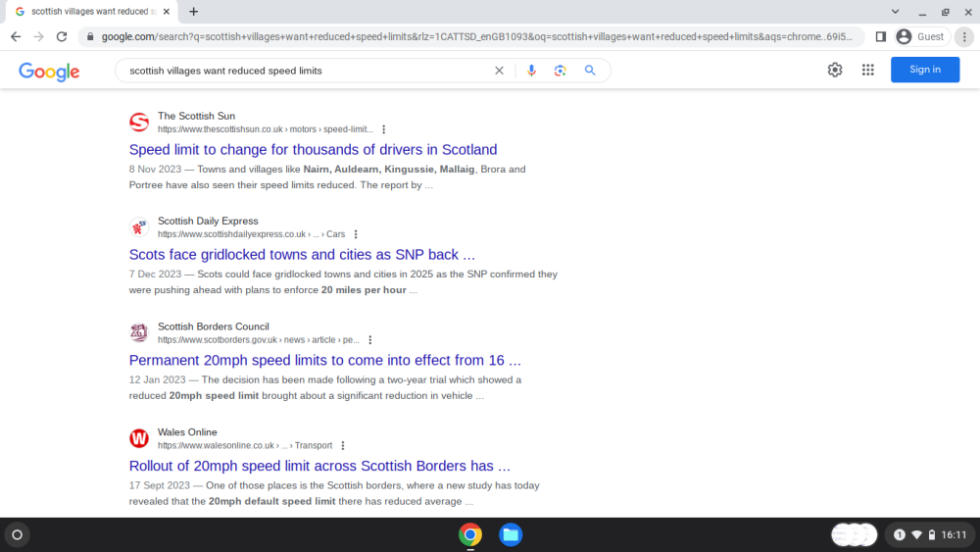
Task: Click Wales Online site name
Action: (x=187, y=432)
